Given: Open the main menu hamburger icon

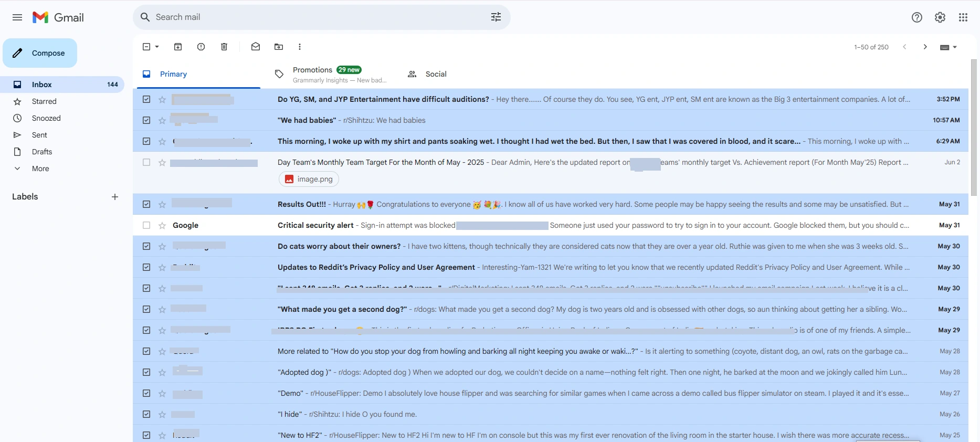Looking at the screenshot, I should [17, 17].
